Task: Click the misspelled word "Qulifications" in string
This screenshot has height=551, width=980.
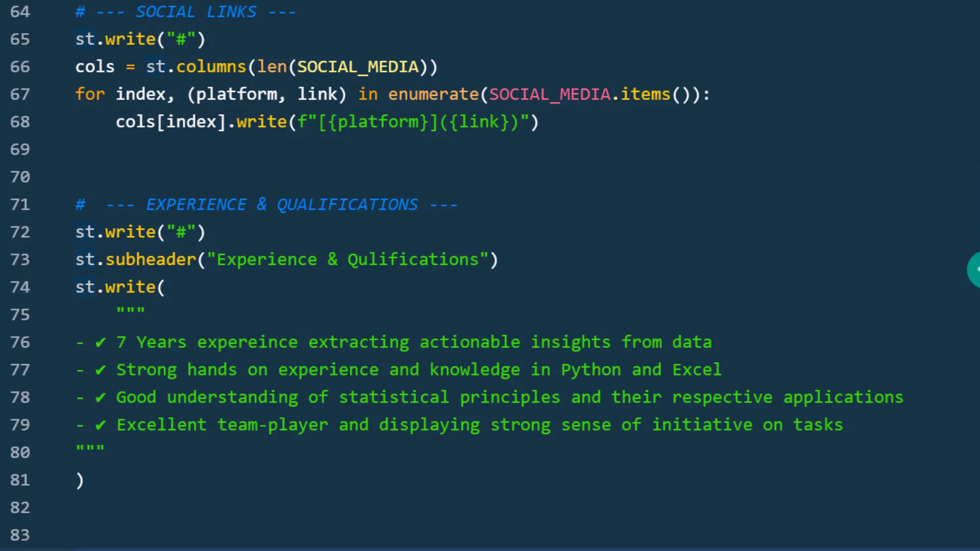Action: 412,260
